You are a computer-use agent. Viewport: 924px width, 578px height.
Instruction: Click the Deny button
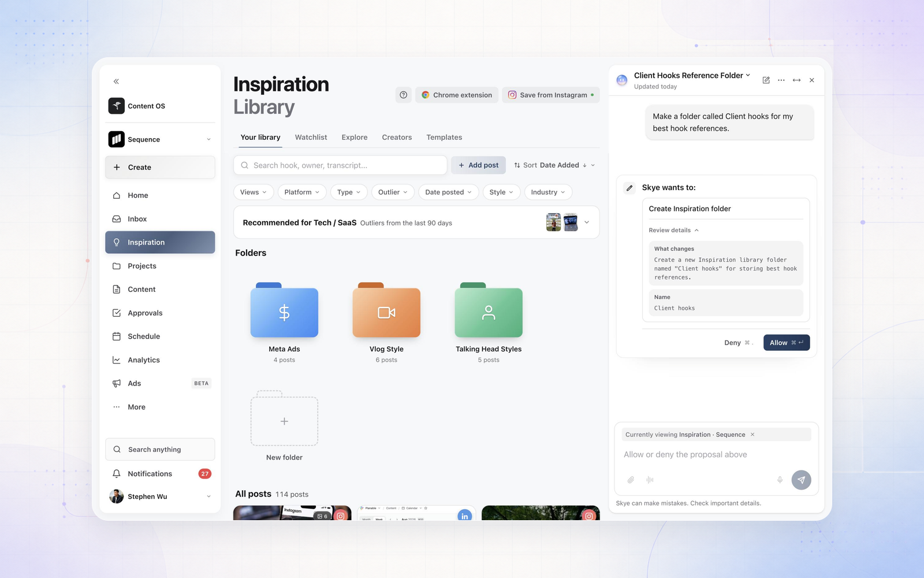pyautogui.click(x=739, y=343)
